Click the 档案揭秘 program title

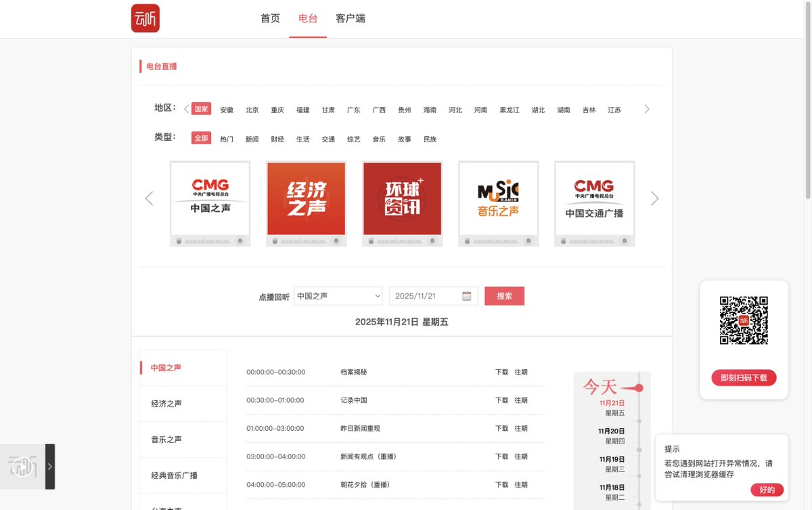coord(354,373)
